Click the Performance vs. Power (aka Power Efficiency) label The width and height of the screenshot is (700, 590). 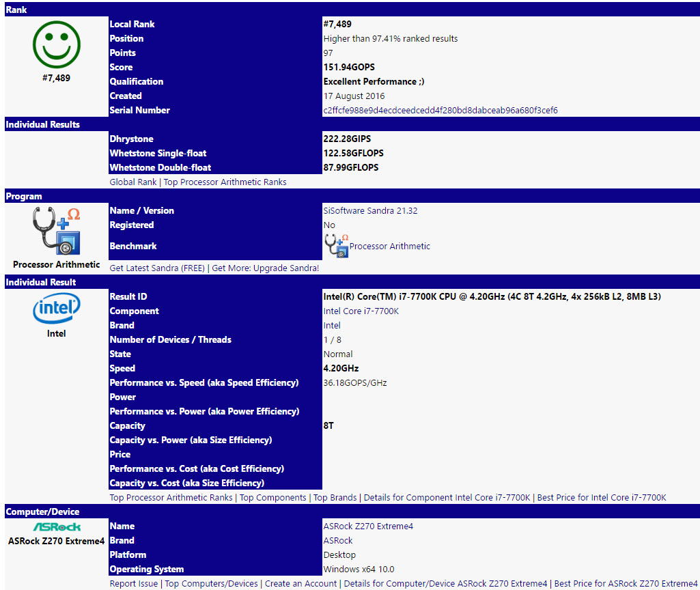(x=204, y=412)
